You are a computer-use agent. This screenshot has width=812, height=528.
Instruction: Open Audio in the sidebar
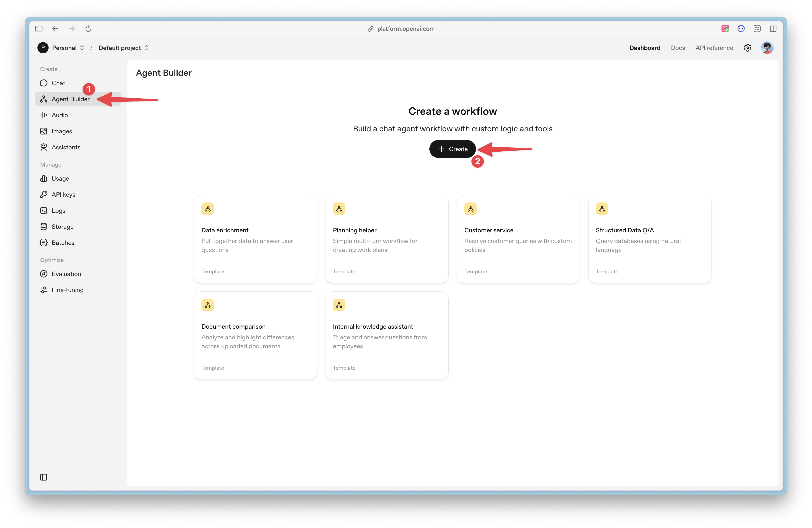click(78, 115)
